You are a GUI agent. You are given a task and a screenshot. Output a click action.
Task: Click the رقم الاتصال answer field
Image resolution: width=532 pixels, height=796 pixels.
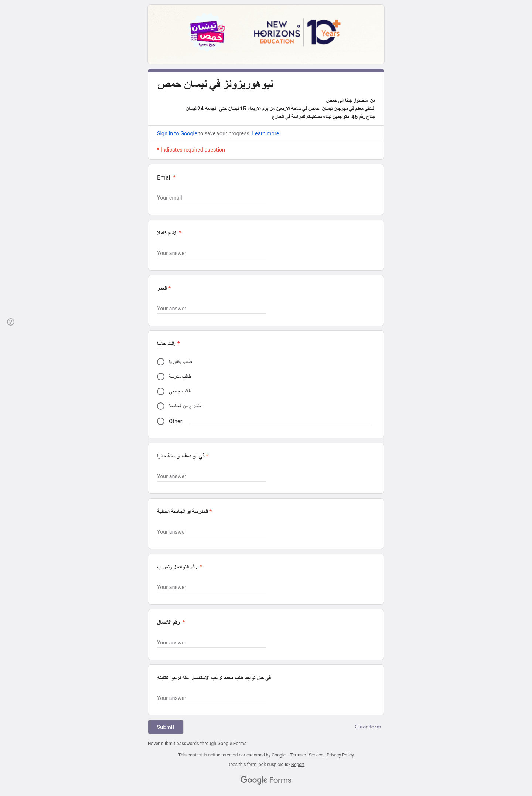pyautogui.click(x=211, y=643)
